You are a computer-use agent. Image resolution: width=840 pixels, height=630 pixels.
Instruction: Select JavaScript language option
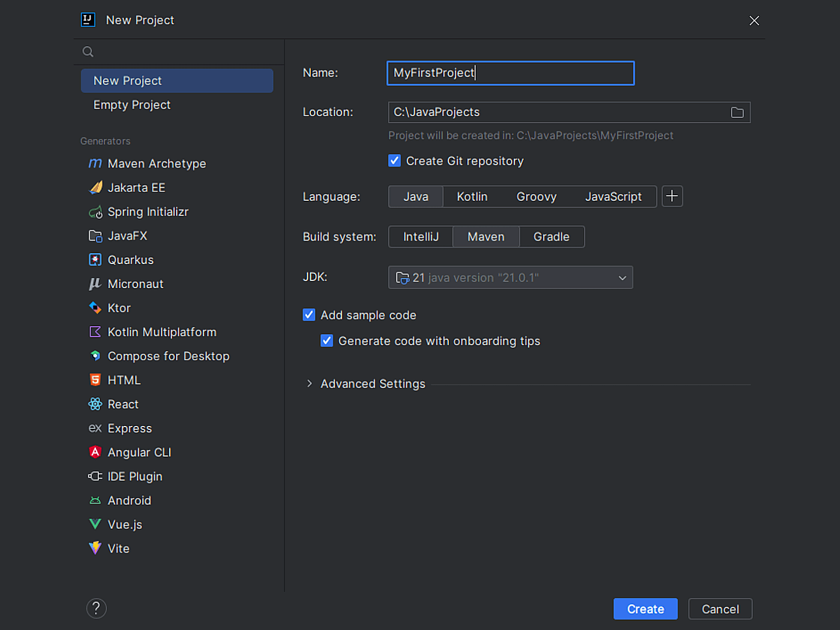614,197
